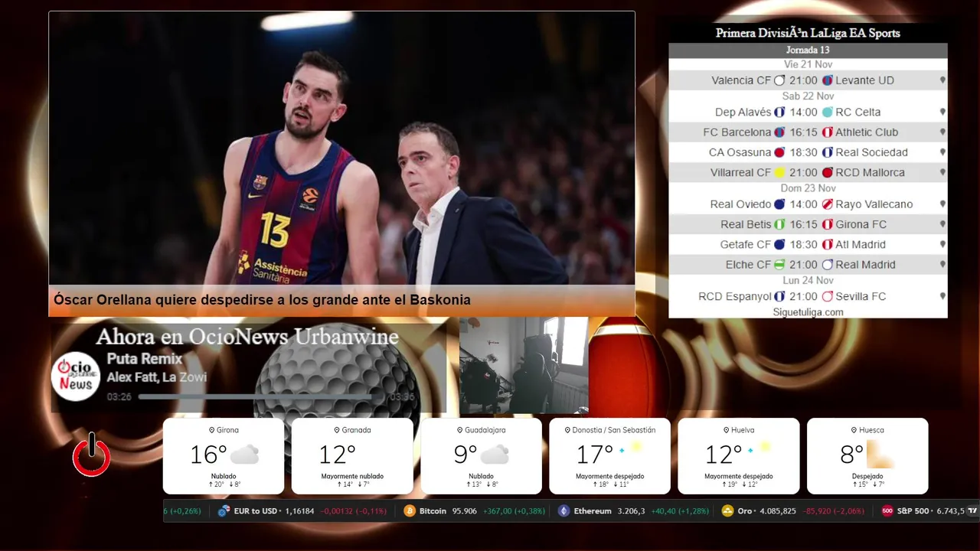Select the Lun 24 Nov date row
Image resolution: width=980 pixels, height=551 pixels.
(x=808, y=280)
